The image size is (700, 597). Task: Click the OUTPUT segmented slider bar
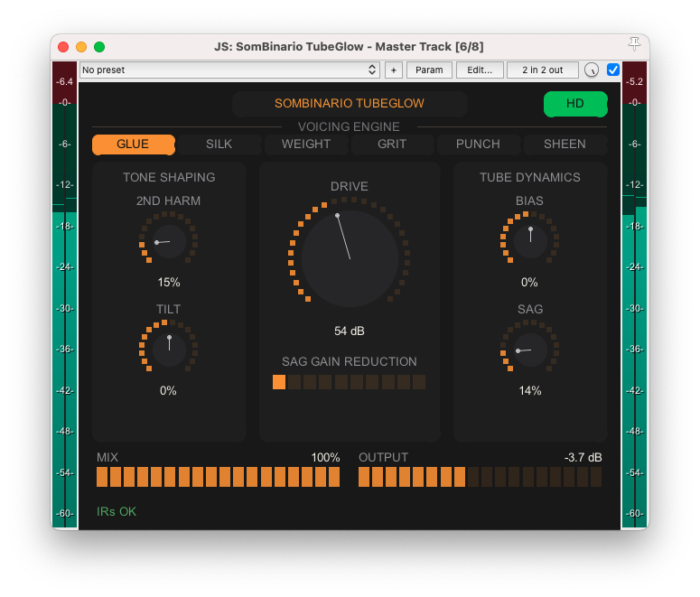(480, 477)
